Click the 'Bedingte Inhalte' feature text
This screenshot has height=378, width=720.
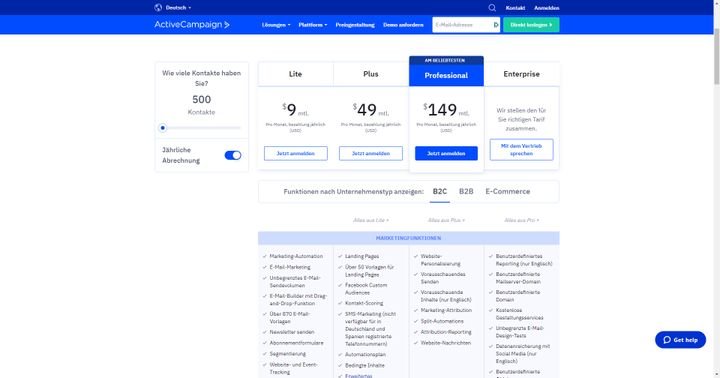pyautogui.click(x=365, y=366)
